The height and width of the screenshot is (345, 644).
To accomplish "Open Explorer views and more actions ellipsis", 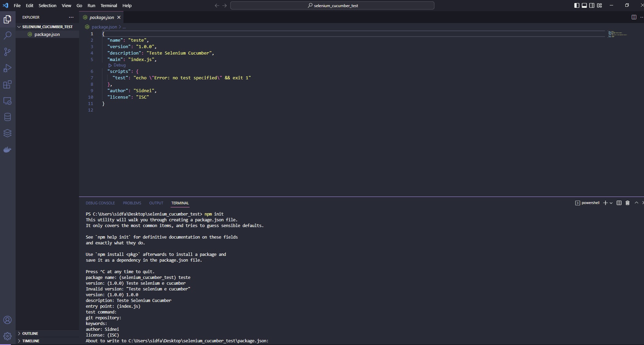I will [71, 17].
